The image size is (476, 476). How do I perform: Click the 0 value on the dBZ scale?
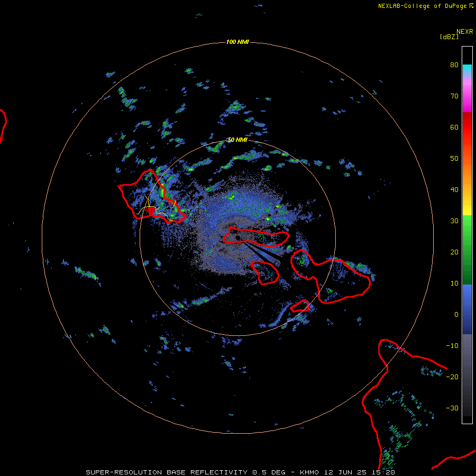[456, 315]
